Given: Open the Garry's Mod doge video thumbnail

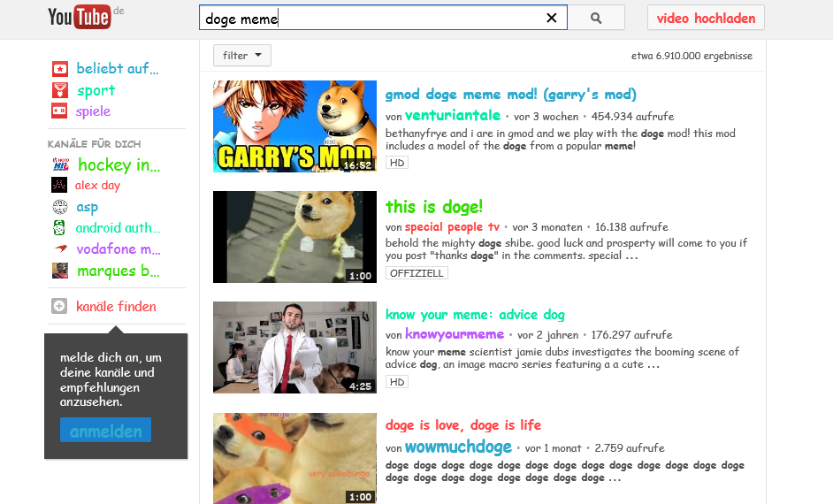Looking at the screenshot, I should tap(294, 126).
